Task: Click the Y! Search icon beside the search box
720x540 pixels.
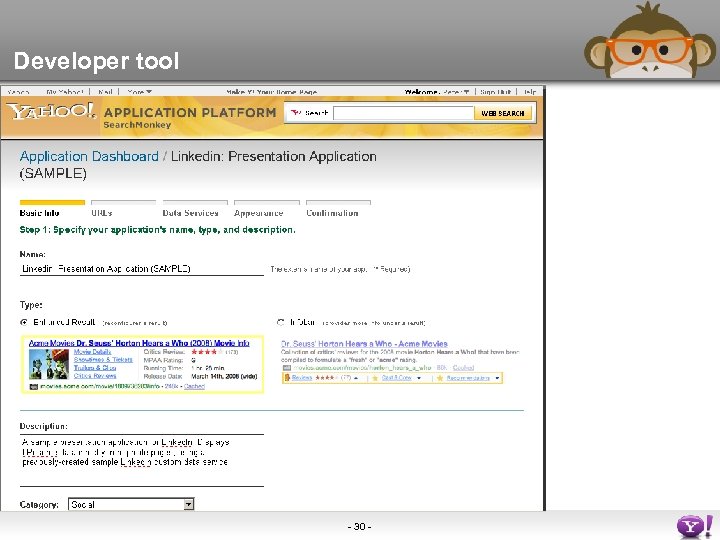Action: point(296,113)
